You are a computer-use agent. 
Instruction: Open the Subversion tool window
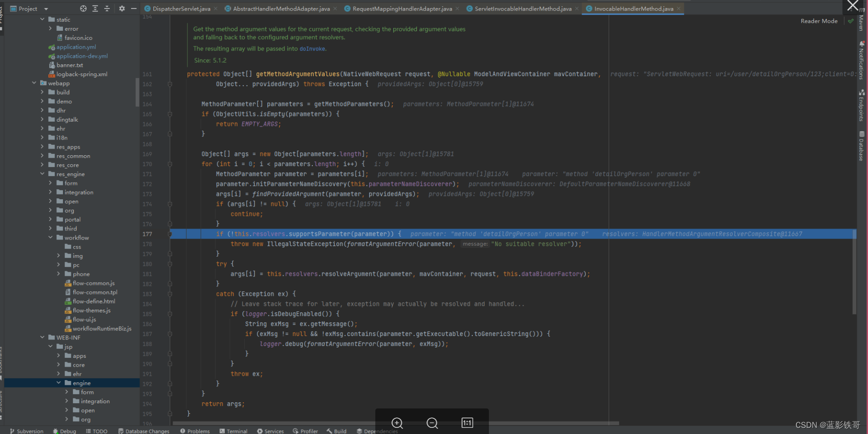click(27, 431)
